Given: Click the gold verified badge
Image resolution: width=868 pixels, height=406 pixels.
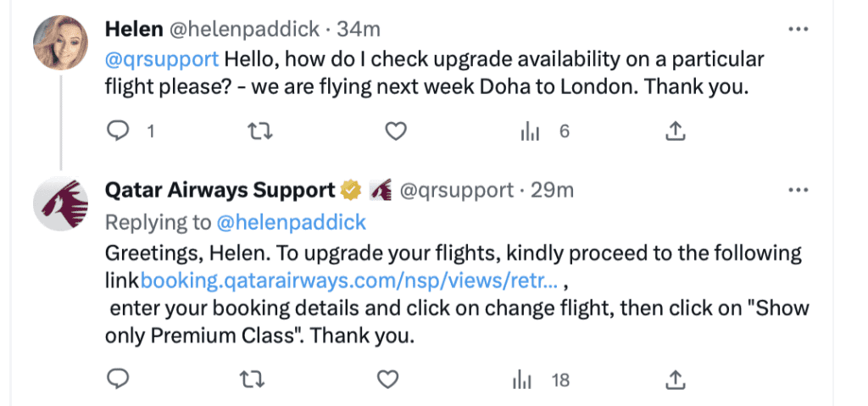Looking at the screenshot, I should coord(350,190).
